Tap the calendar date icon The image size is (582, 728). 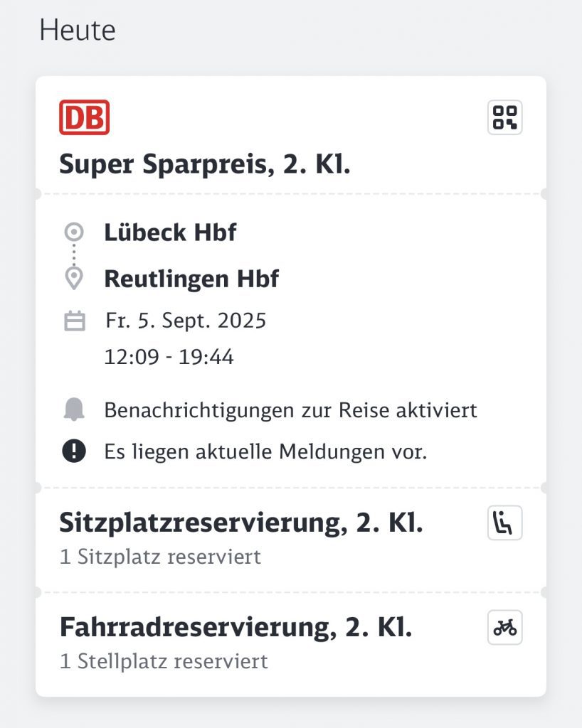74,321
